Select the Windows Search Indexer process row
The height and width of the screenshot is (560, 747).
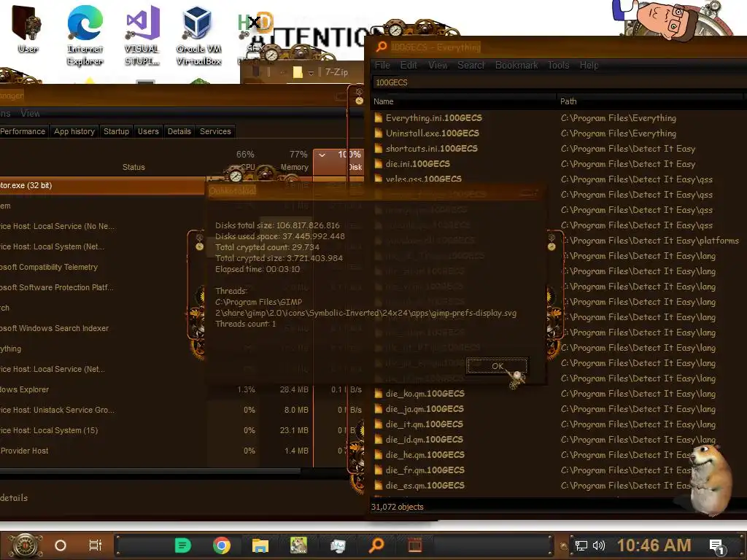coord(103,328)
